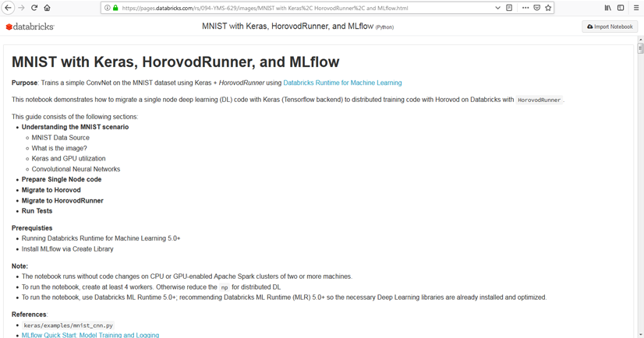Viewport: 644px width, 338px height.
Task: Show the sidebars panel
Action: click(621, 8)
